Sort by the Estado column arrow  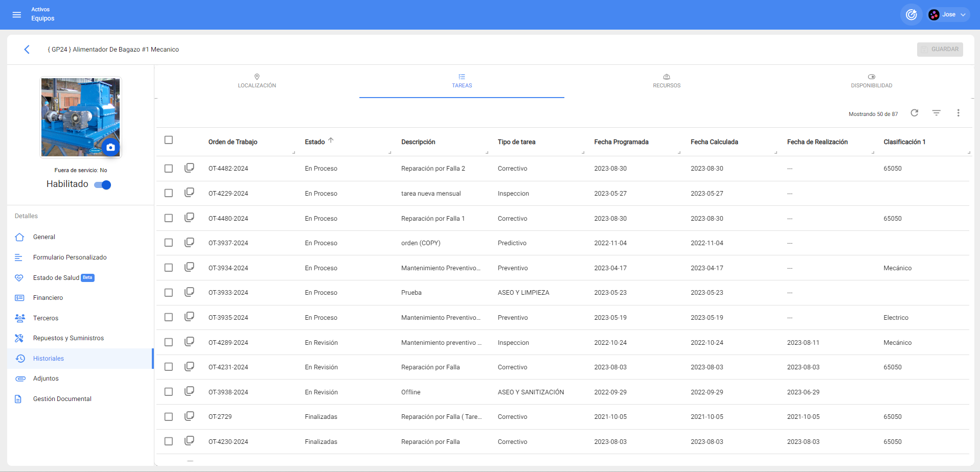coord(331,140)
